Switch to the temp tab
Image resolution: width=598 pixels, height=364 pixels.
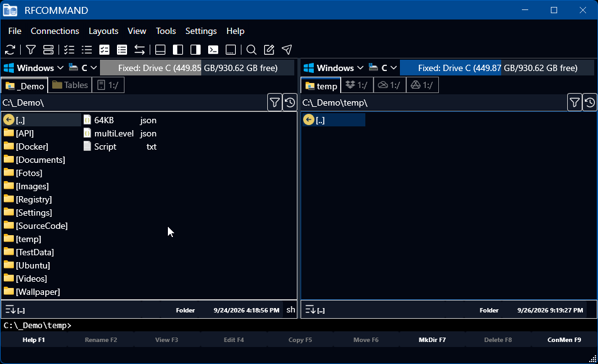pyautogui.click(x=321, y=85)
